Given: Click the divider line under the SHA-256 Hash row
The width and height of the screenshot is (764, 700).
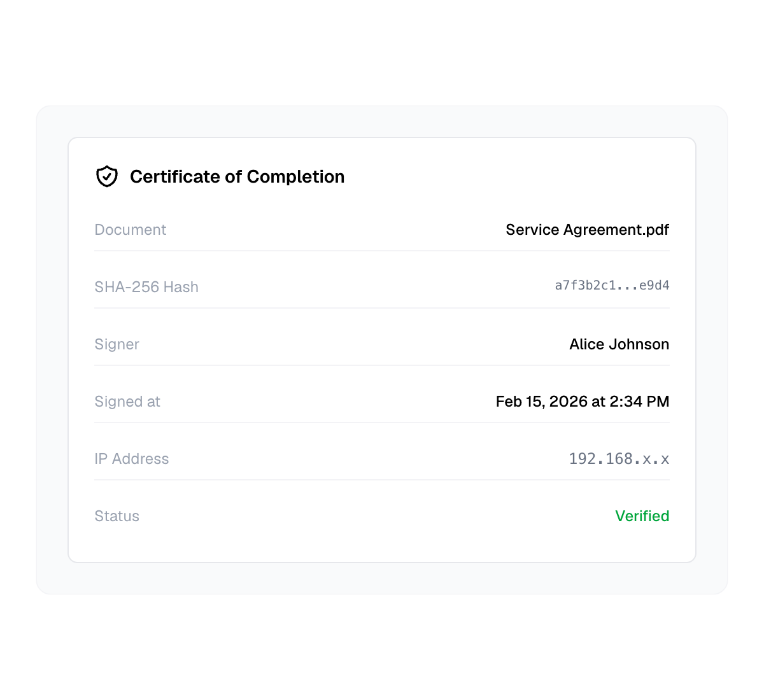Looking at the screenshot, I should coord(382,308).
